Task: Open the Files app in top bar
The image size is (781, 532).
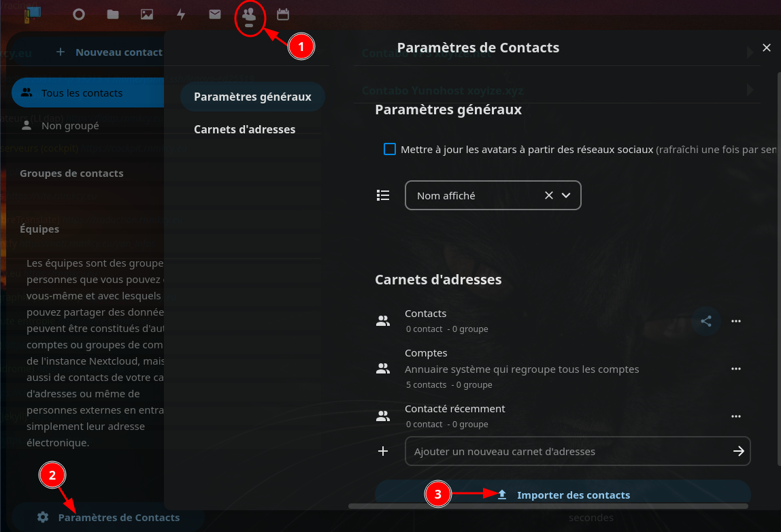Action: tap(113, 14)
